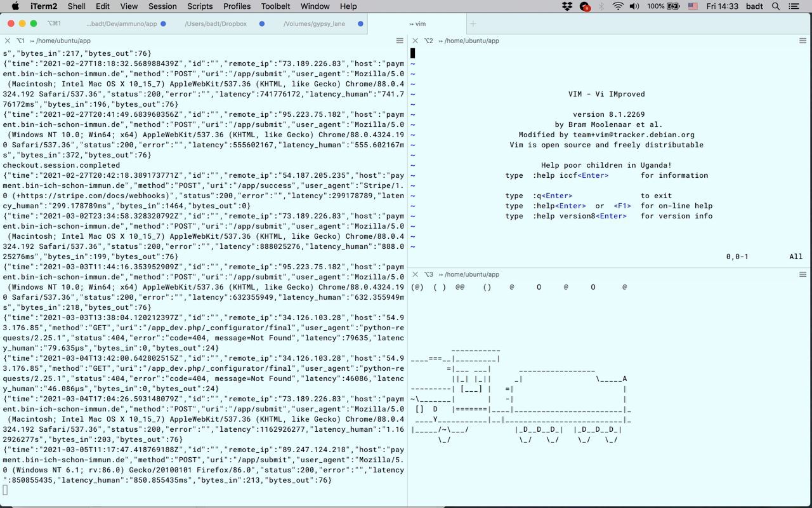The image size is (812, 508).
Task: Open the hamburger menu of pane ⌥2
Action: 802,41
